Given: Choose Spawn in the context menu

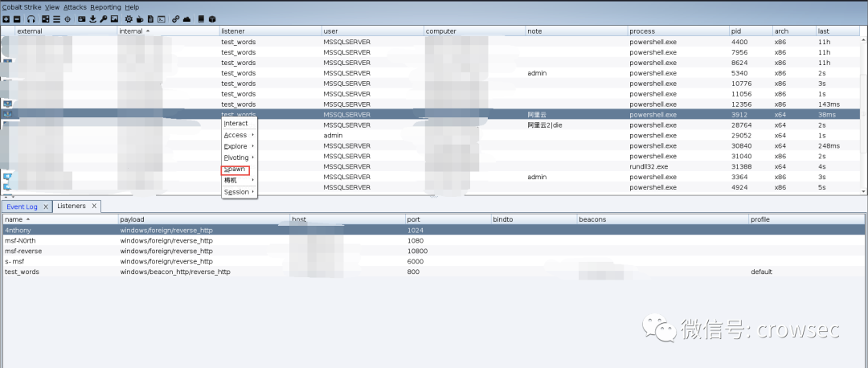Looking at the screenshot, I should point(240,170).
